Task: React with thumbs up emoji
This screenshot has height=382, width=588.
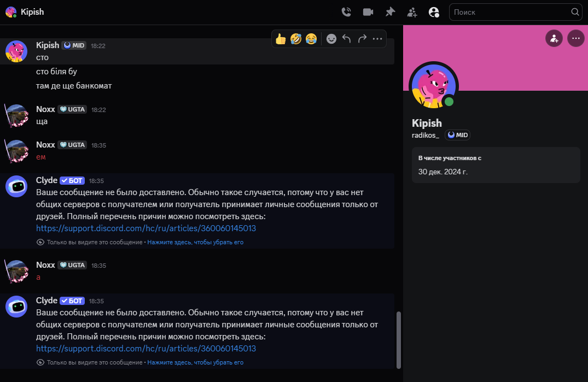Action: pyautogui.click(x=281, y=39)
